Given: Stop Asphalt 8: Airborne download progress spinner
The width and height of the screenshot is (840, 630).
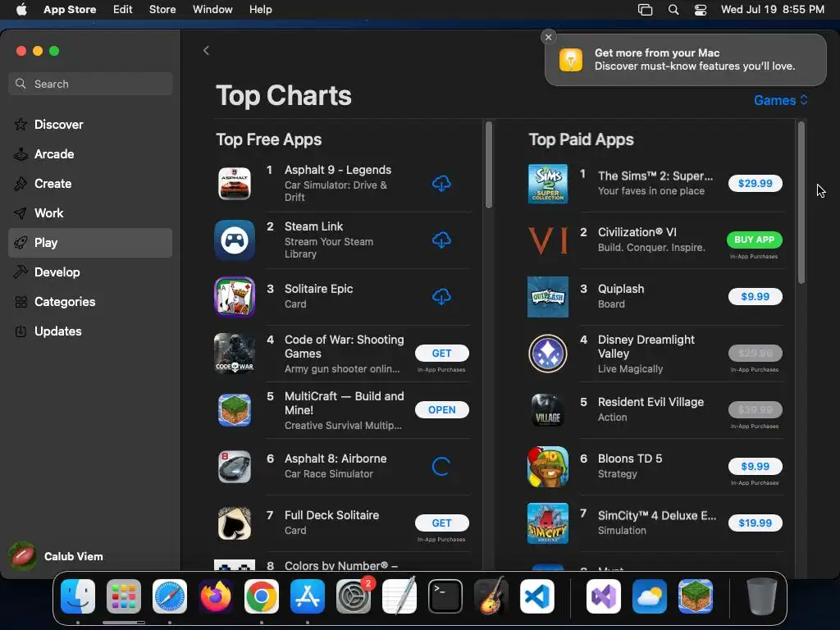Looking at the screenshot, I should click(441, 466).
